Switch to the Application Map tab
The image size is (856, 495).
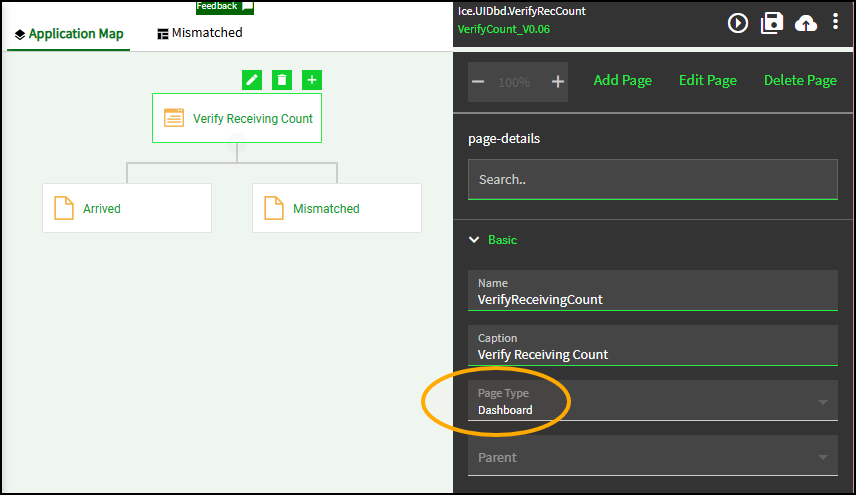tap(69, 33)
